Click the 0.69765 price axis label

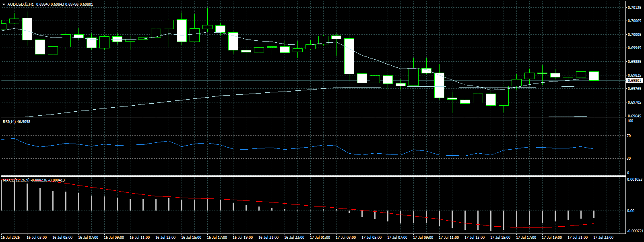point(634,89)
